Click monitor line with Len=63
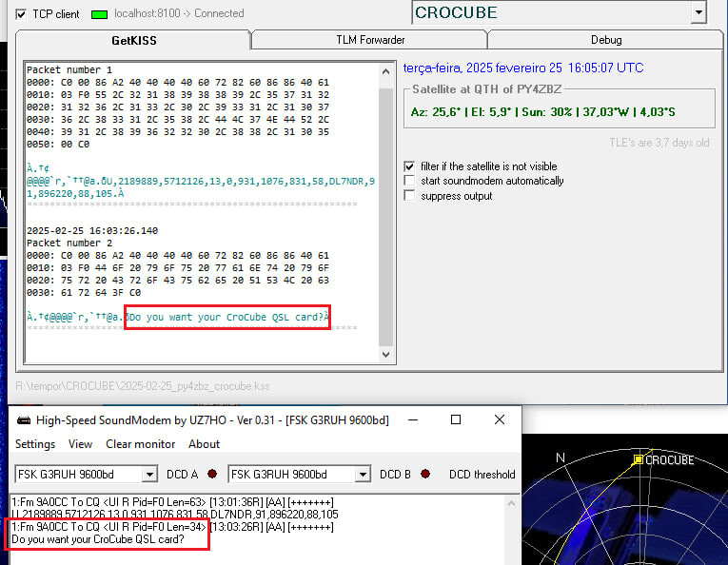Image resolution: width=728 pixels, height=565 pixels. pyautogui.click(x=172, y=502)
